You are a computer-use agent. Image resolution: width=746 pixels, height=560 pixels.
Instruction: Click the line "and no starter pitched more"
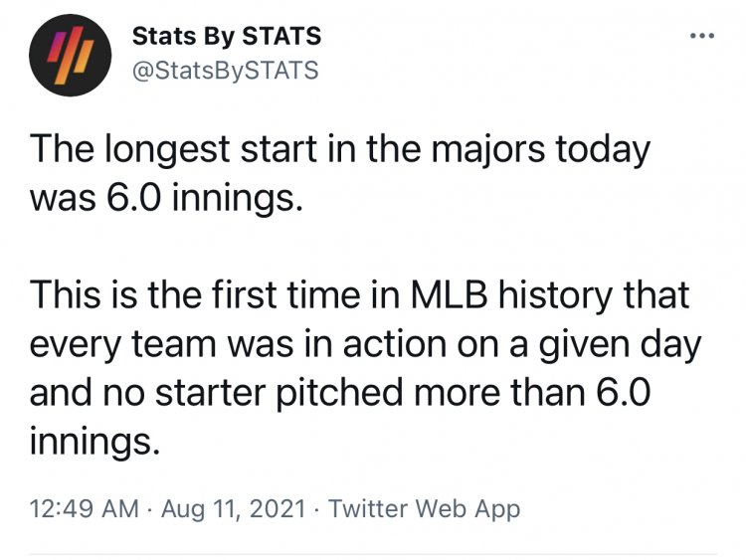pyautogui.click(x=340, y=393)
